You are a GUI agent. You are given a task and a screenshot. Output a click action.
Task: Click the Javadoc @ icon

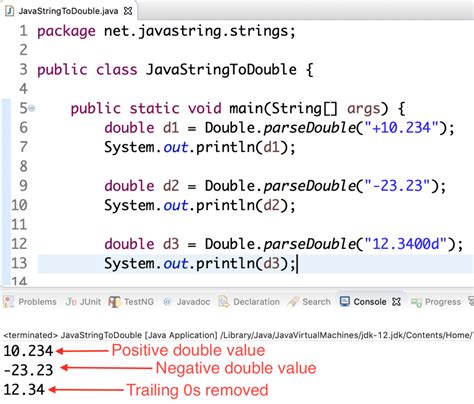click(x=167, y=302)
